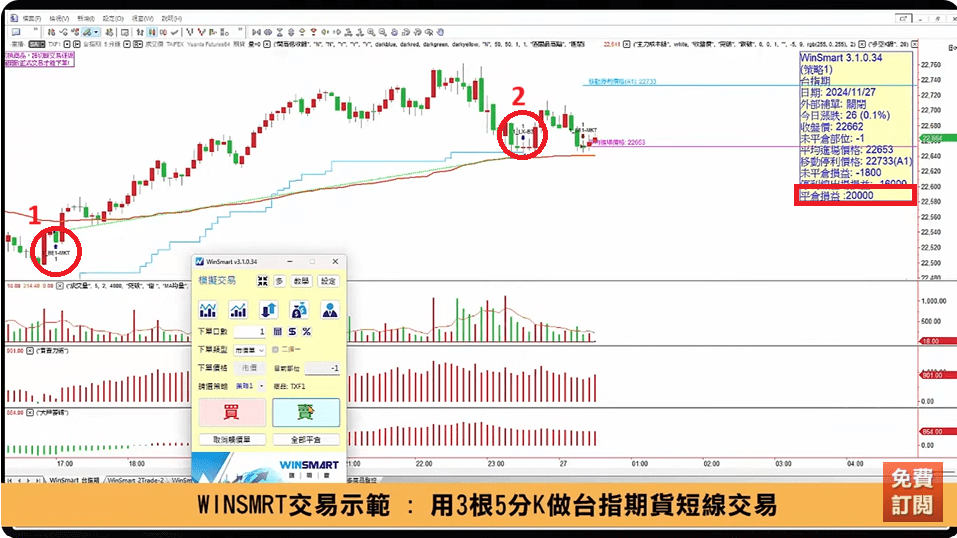Open the 下單類型 order type dropdown
The height and width of the screenshot is (538, 957).
(x=249, y=350)
